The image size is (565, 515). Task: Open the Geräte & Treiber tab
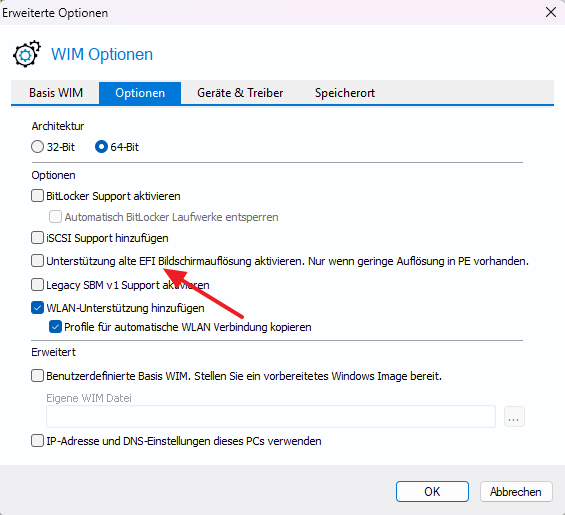240,93
